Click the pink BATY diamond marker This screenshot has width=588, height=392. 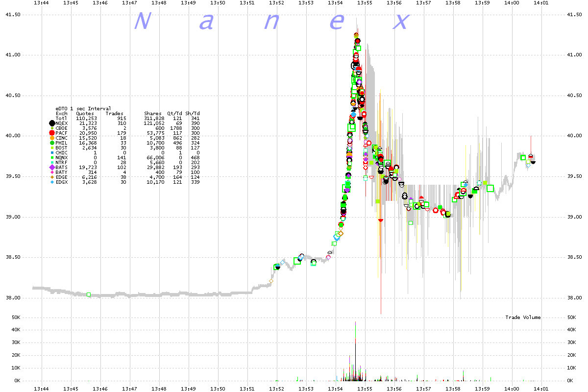point(51,172)
